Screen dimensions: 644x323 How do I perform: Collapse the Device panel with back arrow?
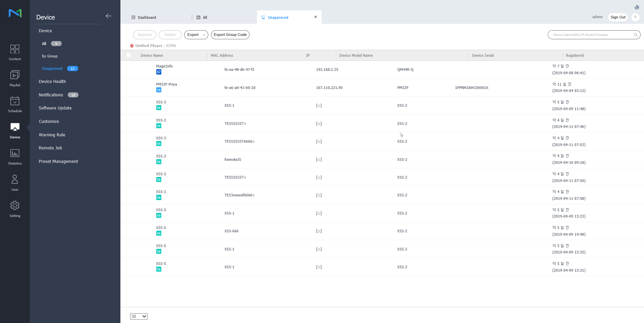(x=109, y=16)
